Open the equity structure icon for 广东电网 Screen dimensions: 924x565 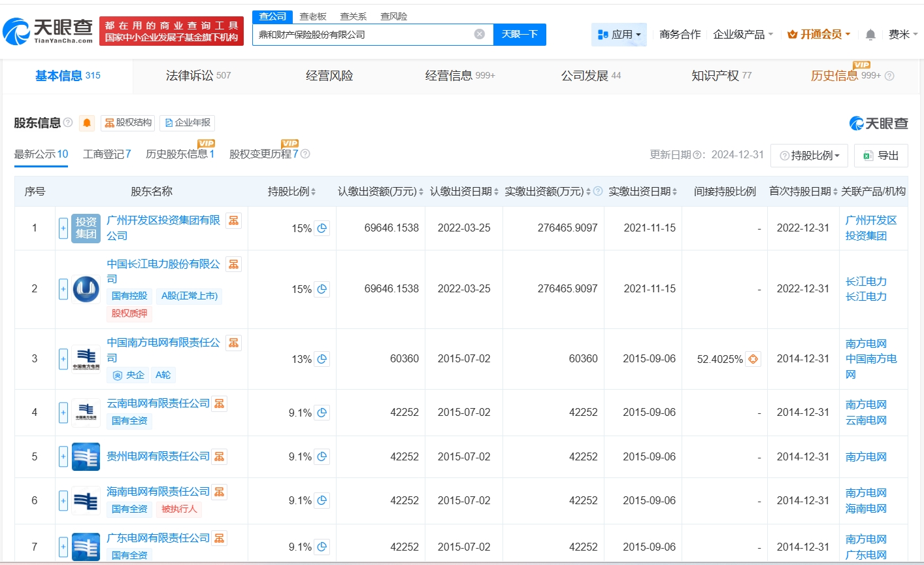click(220, 538)
